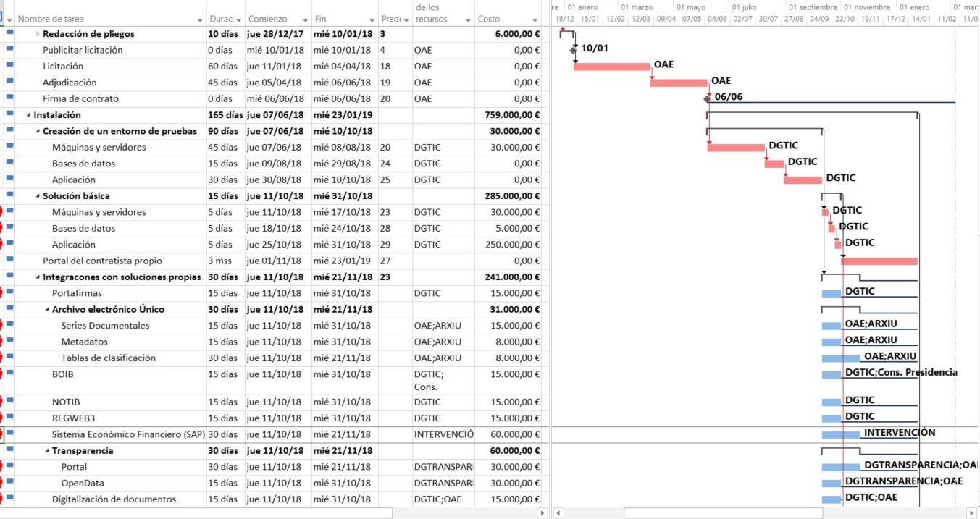Click Gantt chart horizontal scrollbar thumb
Screen dimensions: 980x519
(723, 512)
